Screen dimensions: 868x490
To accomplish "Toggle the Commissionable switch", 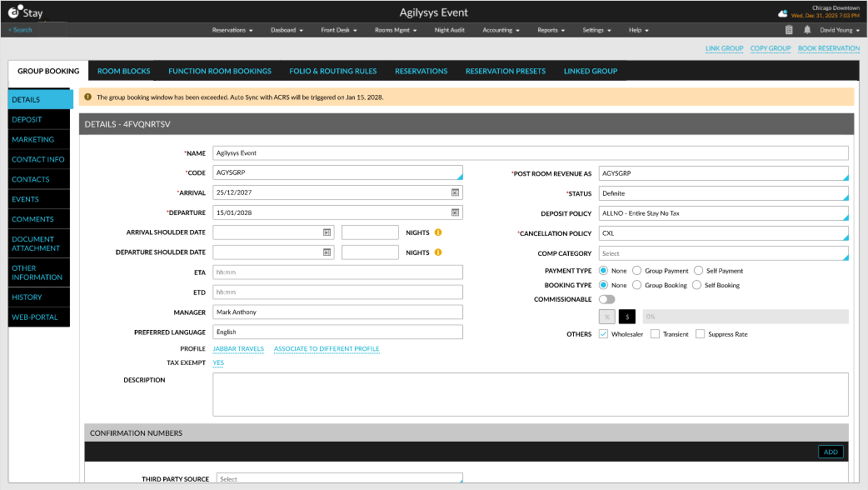I will tap(606, 299).
